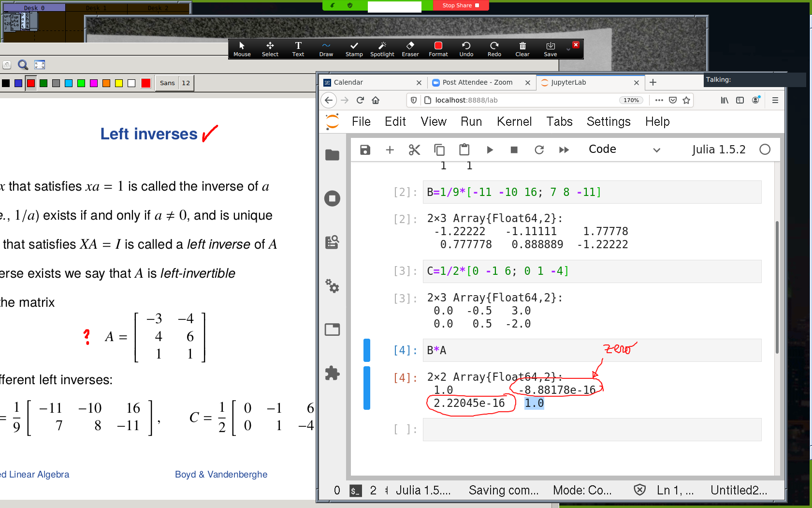Open the Sans font selector
Screen dimensions: 812x508
coord(167,83)
